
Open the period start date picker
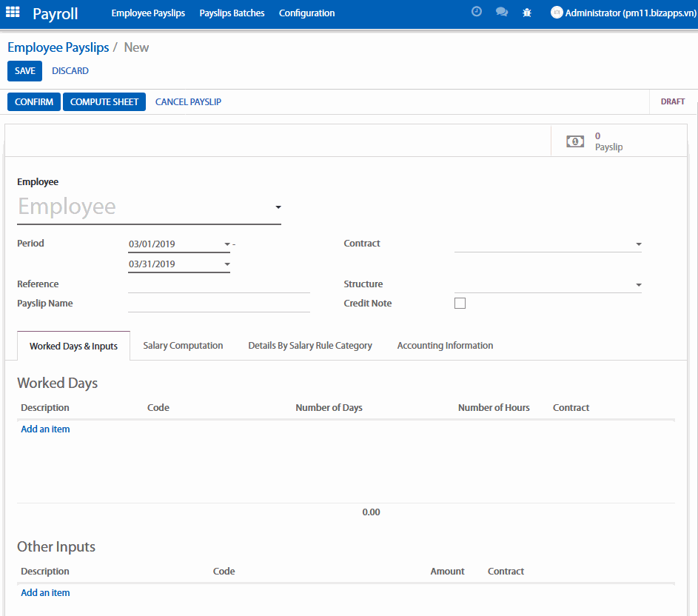click(x=227, y=244)
